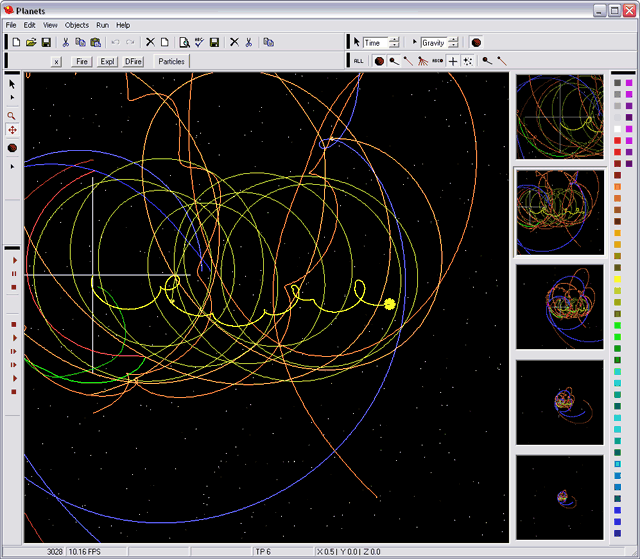Increase the Gravity value with up arrow
Image resolution: width=640 pixels, height=559 pixels.
tap(453, 40)
